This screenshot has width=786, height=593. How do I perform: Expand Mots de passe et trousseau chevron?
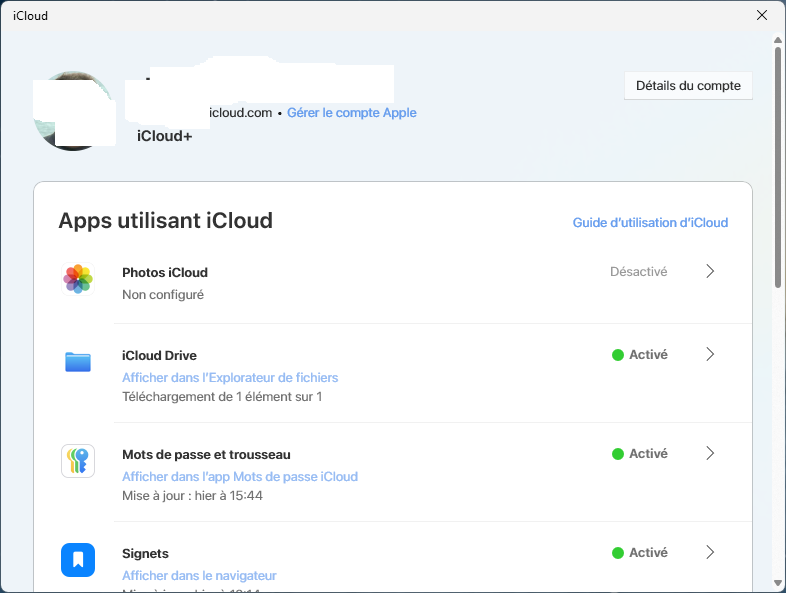pyautogui.click(x=710, y=453)
